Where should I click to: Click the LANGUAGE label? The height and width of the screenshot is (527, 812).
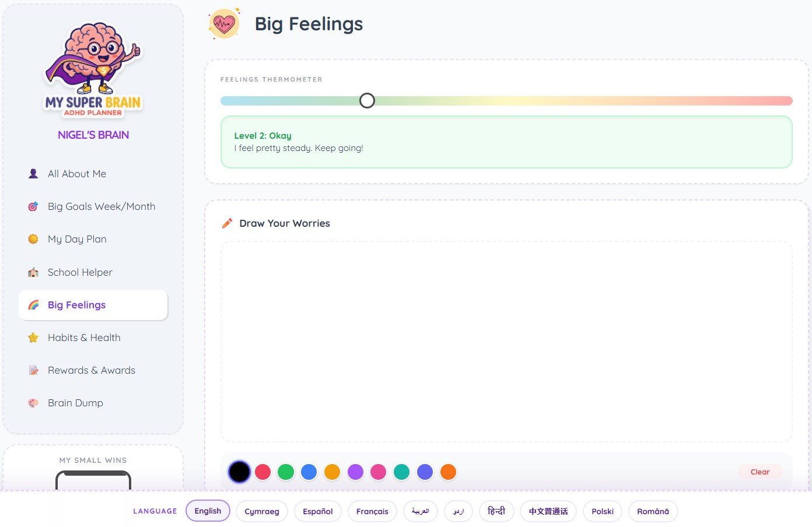click(x=155, y=511)
